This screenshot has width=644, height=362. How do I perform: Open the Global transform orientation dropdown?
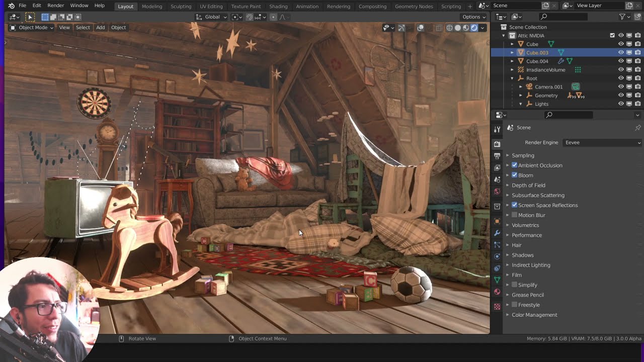(211, 17)
